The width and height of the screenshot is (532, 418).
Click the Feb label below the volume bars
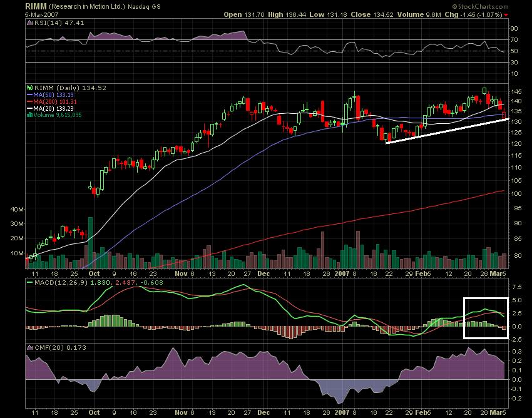click(421, 274)
